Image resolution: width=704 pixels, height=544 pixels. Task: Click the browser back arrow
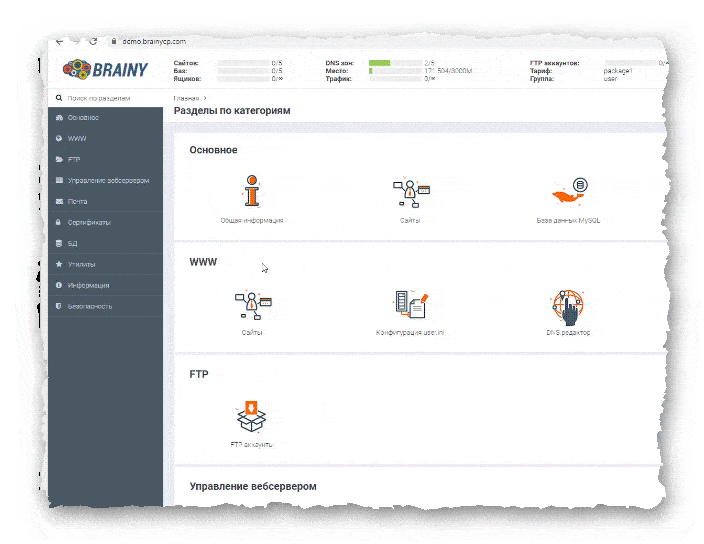click(60, 42)
